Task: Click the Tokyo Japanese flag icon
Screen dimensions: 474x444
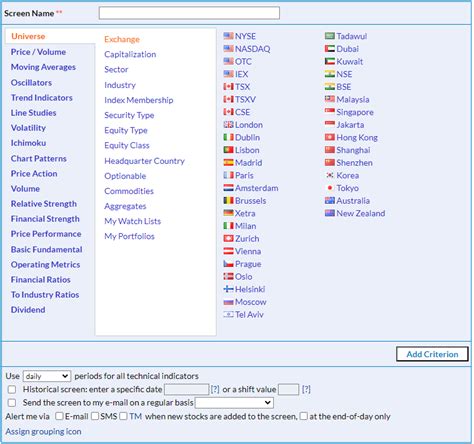Action: (330, 188)
